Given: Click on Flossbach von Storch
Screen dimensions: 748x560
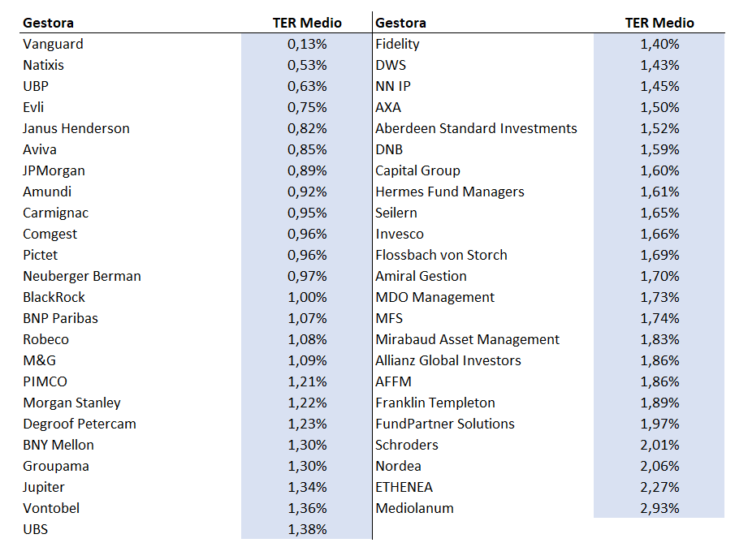Looking at the screenshot, I should 441,255.
